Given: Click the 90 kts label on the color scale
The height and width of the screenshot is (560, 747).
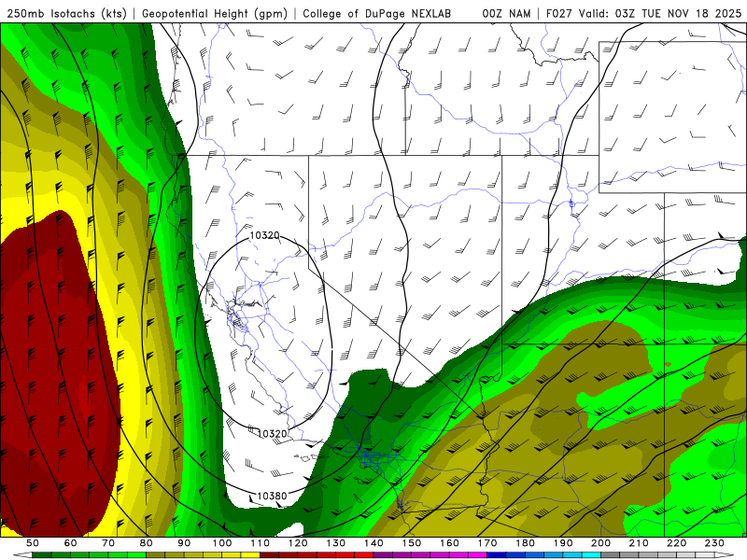Looking at the screenshot, I should (x=184, y=543).
